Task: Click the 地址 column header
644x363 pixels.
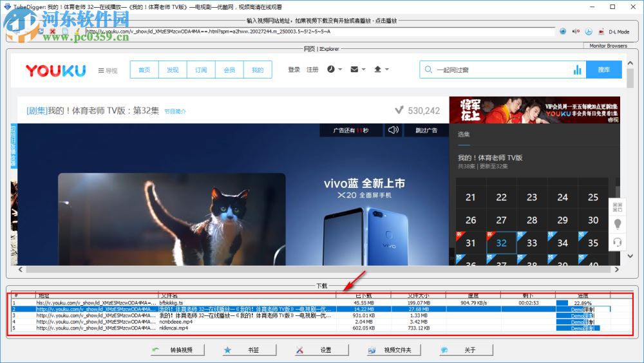Action: tap(97, 295)
